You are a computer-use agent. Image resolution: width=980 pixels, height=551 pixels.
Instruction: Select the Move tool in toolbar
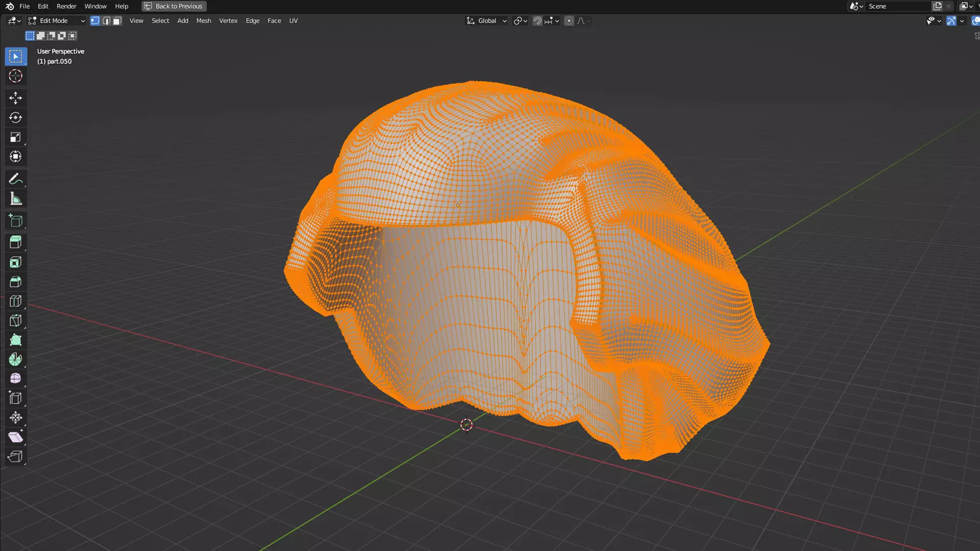coord(15,98)
